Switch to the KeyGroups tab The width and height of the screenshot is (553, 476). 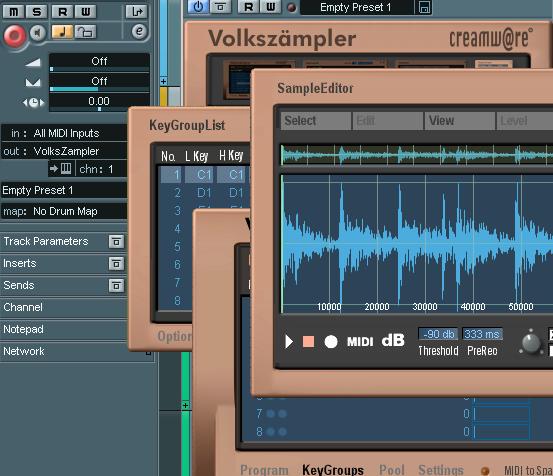(333, 470)
